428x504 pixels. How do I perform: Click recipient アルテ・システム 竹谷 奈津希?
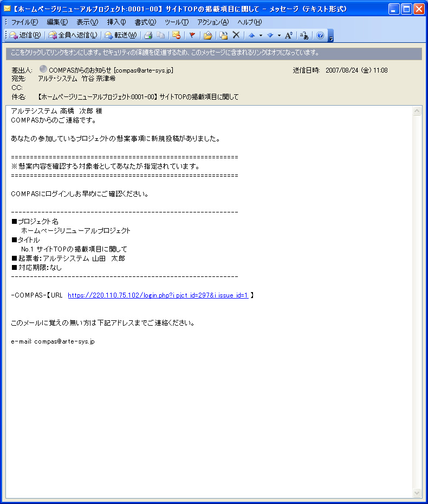pos(77,79)
